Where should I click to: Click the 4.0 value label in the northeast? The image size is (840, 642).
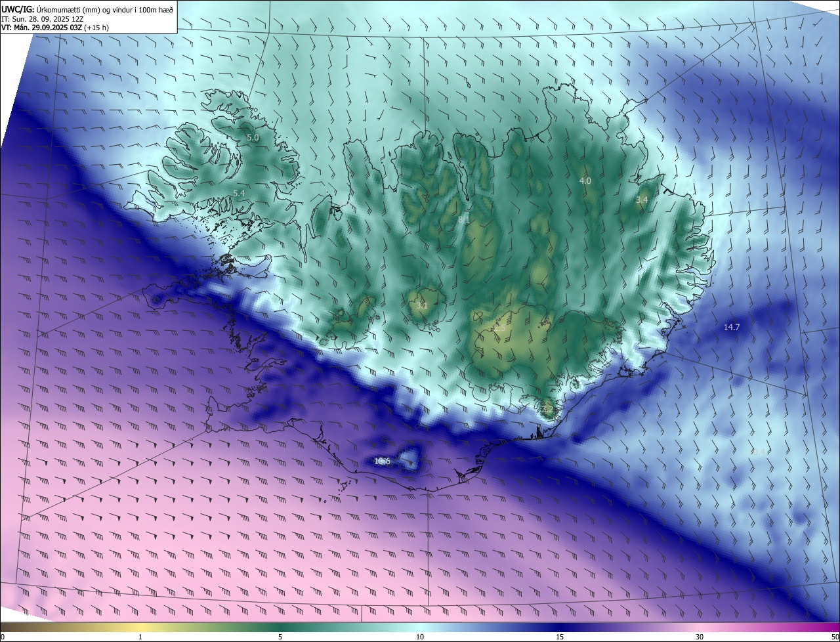585,181
